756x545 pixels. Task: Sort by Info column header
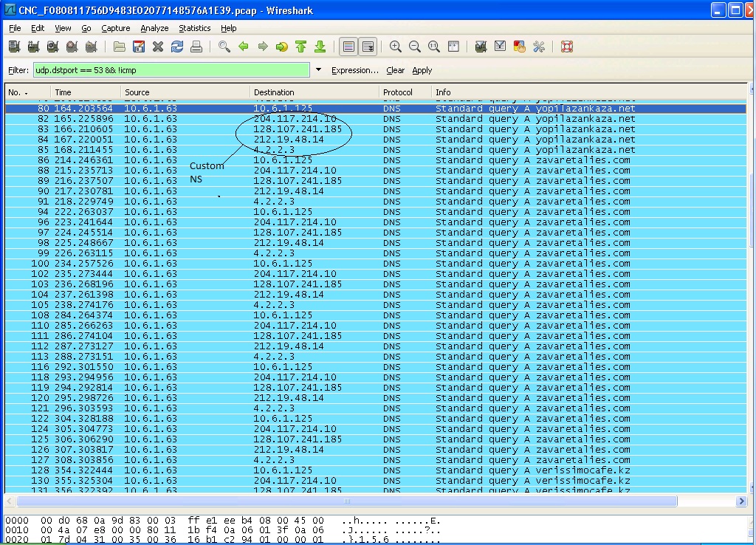click(589, 92)
